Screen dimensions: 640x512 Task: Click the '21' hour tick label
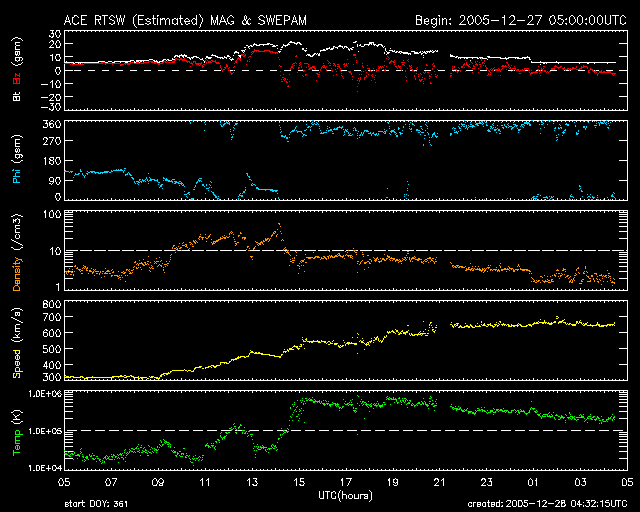[440, 482]
